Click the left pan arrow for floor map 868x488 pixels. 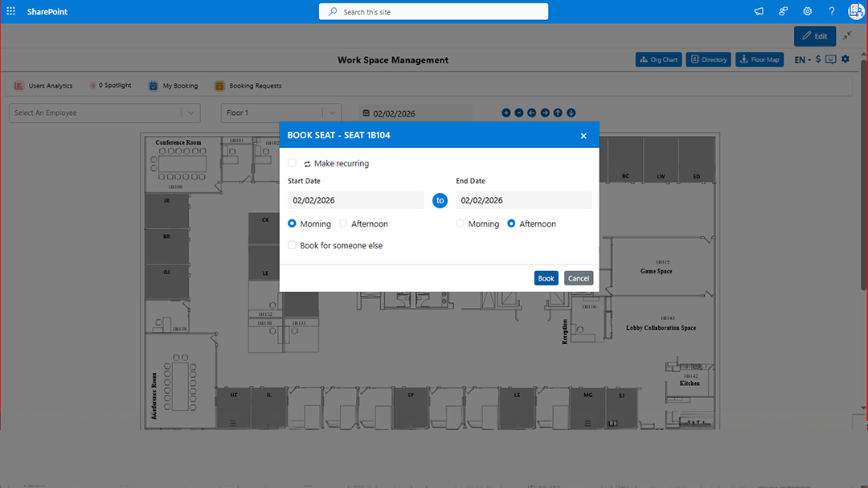click(x=531, y=113)
